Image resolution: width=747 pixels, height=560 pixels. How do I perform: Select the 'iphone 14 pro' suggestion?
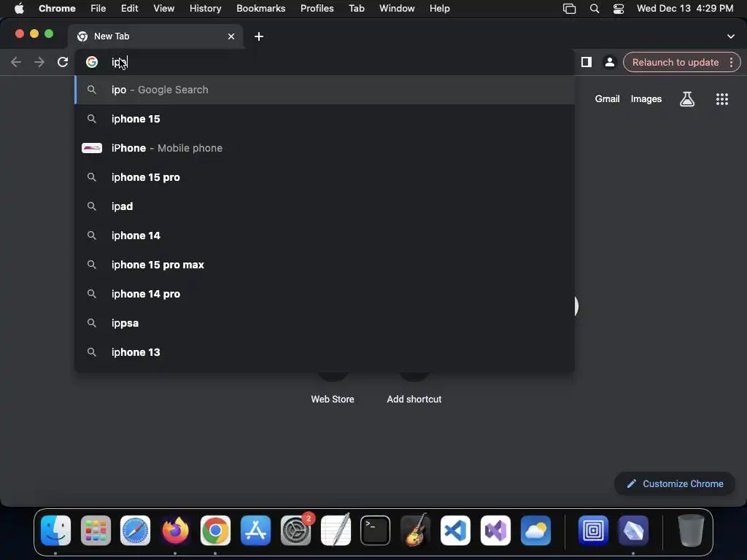[325, 294]
